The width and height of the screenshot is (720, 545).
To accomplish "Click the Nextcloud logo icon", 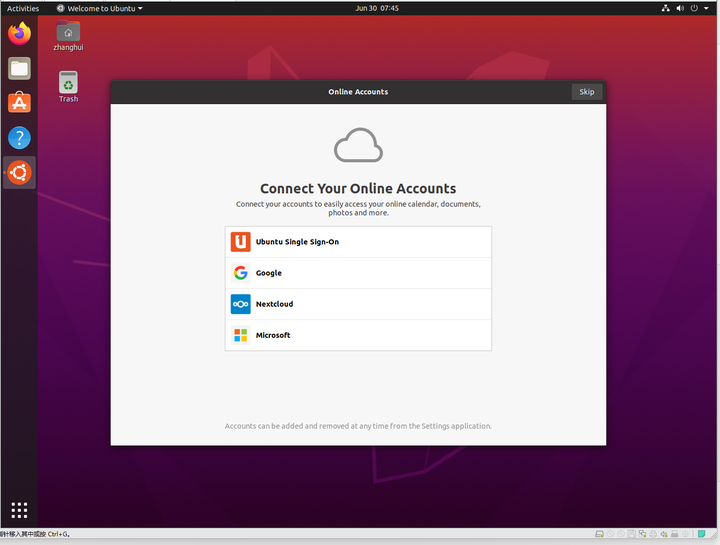I will point(241,304).
